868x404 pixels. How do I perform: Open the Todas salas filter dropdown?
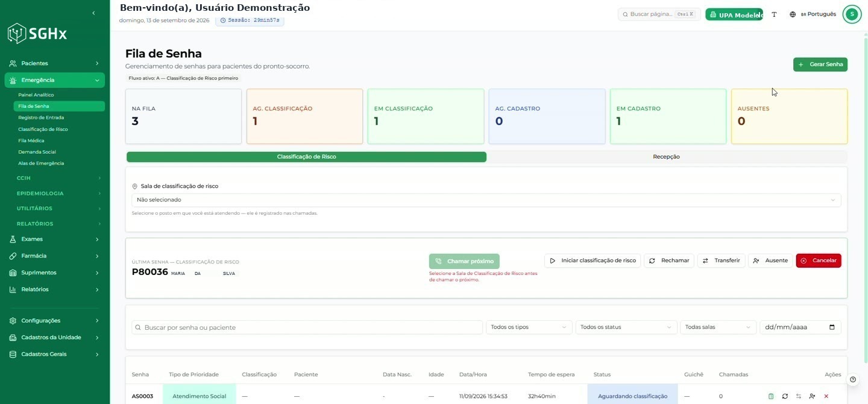[718, 327]
